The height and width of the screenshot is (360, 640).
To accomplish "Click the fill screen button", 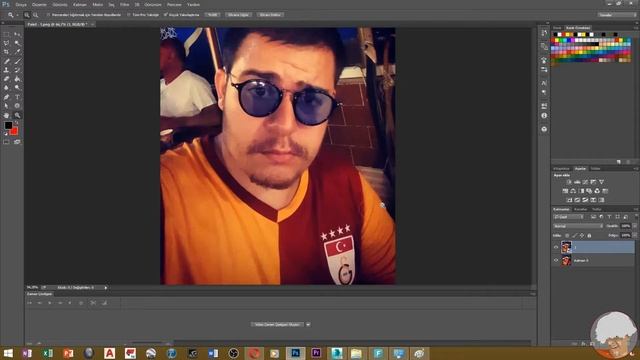I will tap(270, 15).
